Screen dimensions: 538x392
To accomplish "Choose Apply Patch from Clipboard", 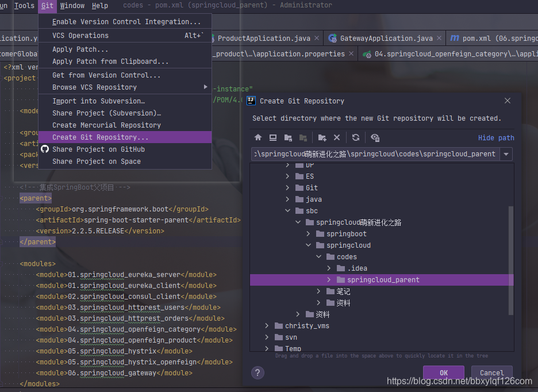I will (125, 61).
